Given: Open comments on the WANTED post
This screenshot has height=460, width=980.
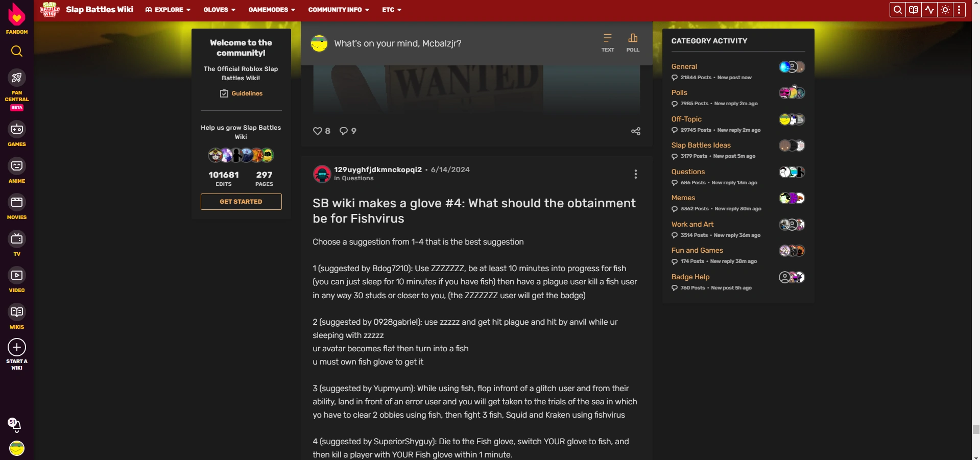Looking at the screenshot, I should [x=348, y=131].
